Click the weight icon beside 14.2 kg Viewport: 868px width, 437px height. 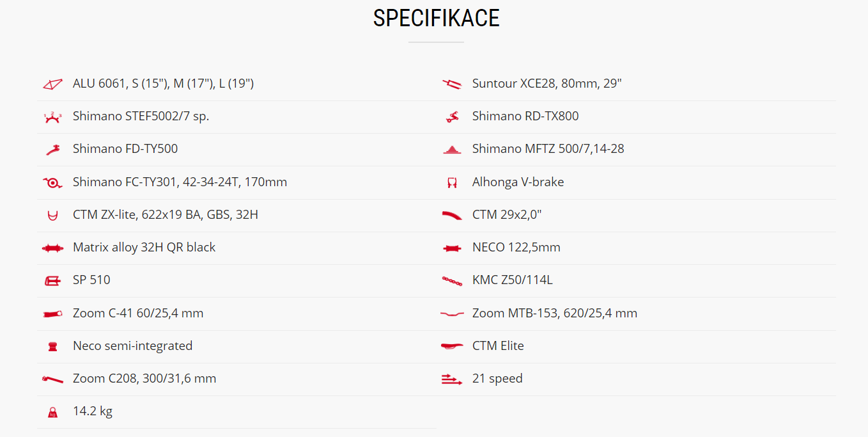[52, 412]
